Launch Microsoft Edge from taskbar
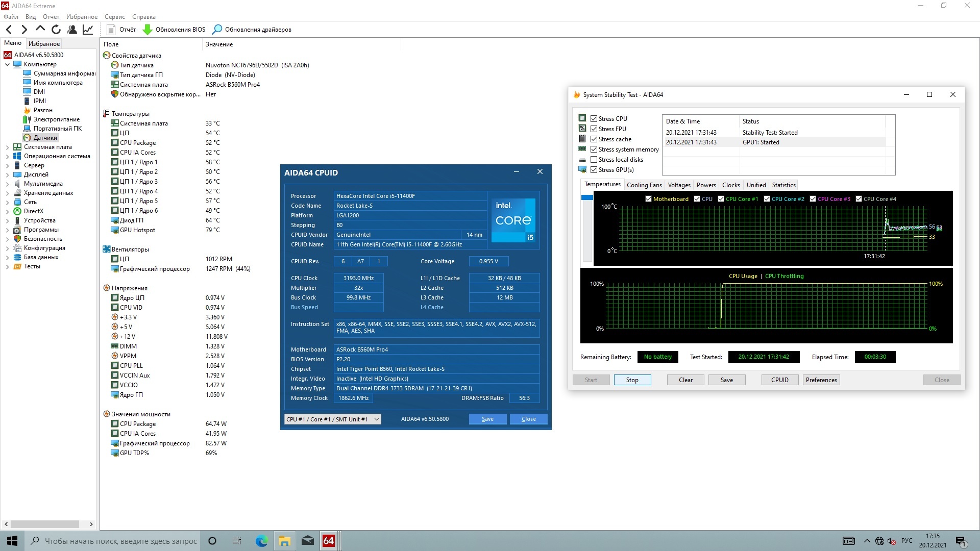Image resolution: width=980 pixels, height=551 pixels. point(261,541)
